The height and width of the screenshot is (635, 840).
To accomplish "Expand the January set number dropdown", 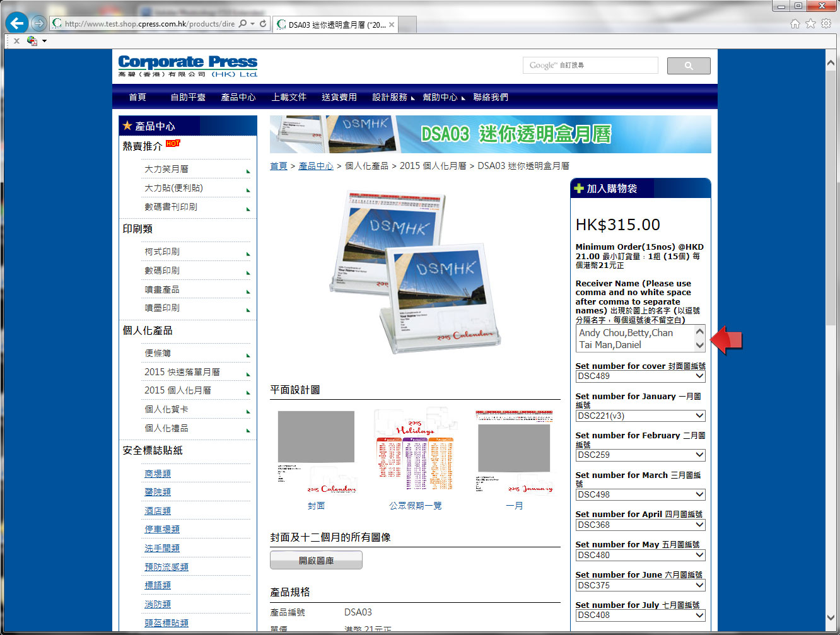I will click(x=640, y=416).
